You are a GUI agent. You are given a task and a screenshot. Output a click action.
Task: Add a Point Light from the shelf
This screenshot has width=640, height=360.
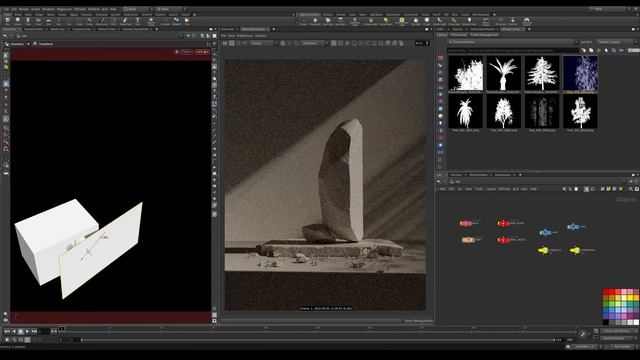pyautogui.click(x=315, y=21)
